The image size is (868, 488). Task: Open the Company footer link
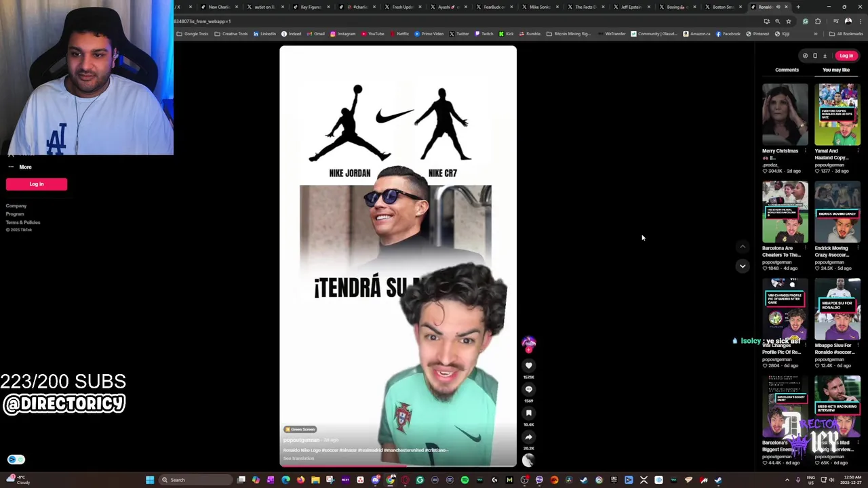click(x=16, y=206)
